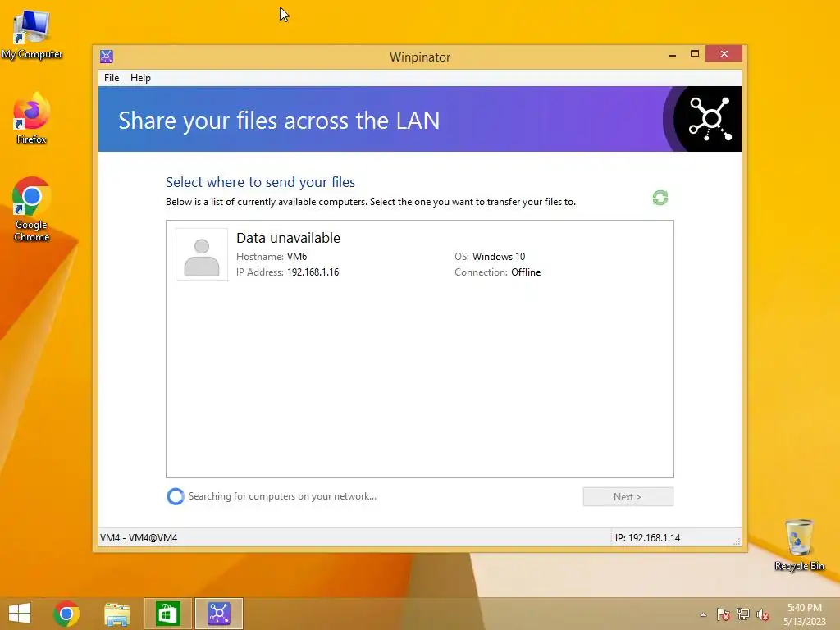840x630 pixels.
Task: Open the Windows Store taskbar icon
Action: pyautogui.click(x=167, y=614)
